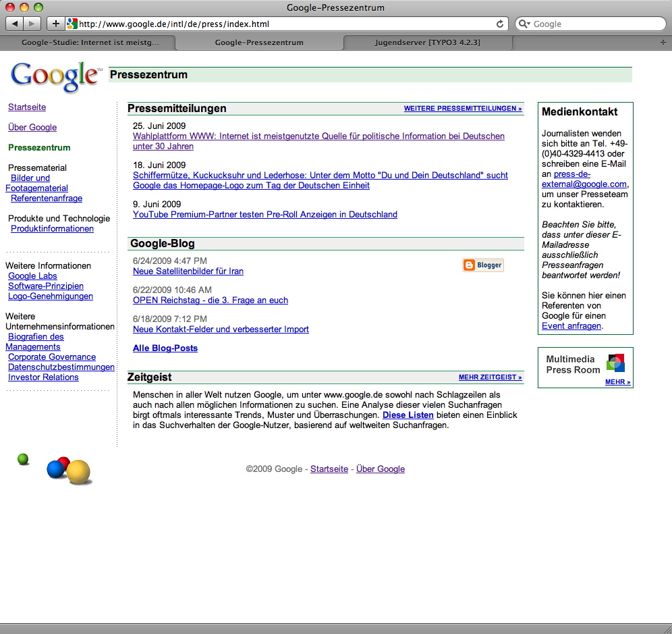This screenshot has height=634, width=672.
Task: Click the browser Back arrow button
Action: [x=16, y=24]
